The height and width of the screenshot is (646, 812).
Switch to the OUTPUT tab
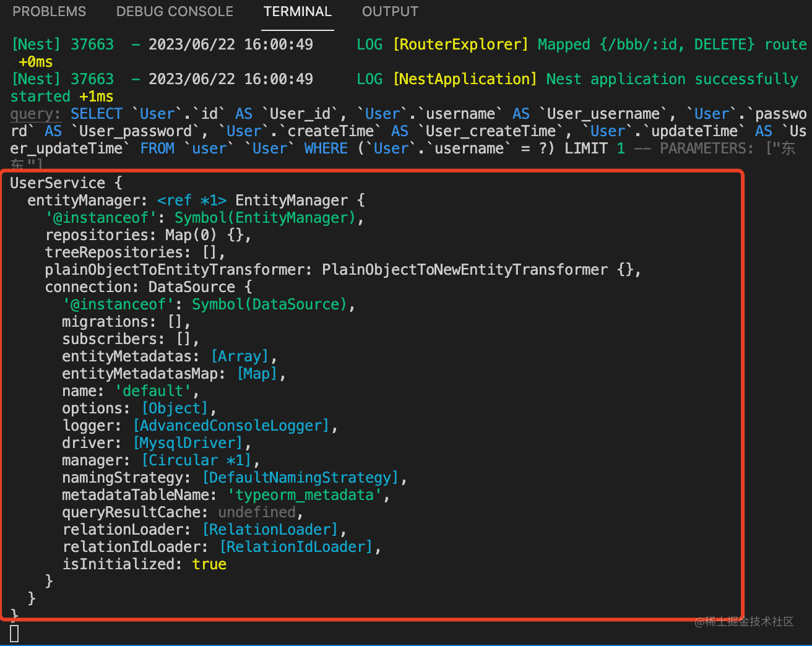[x=390, y=12]
